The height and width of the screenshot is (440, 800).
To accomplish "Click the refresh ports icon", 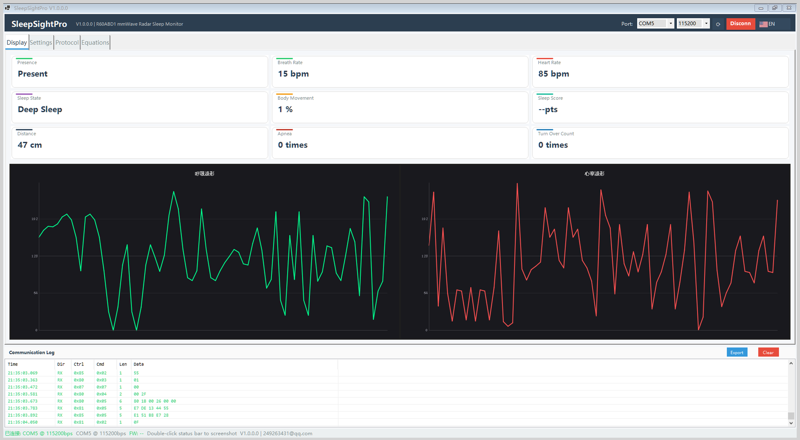I will [x=717, y=24].
